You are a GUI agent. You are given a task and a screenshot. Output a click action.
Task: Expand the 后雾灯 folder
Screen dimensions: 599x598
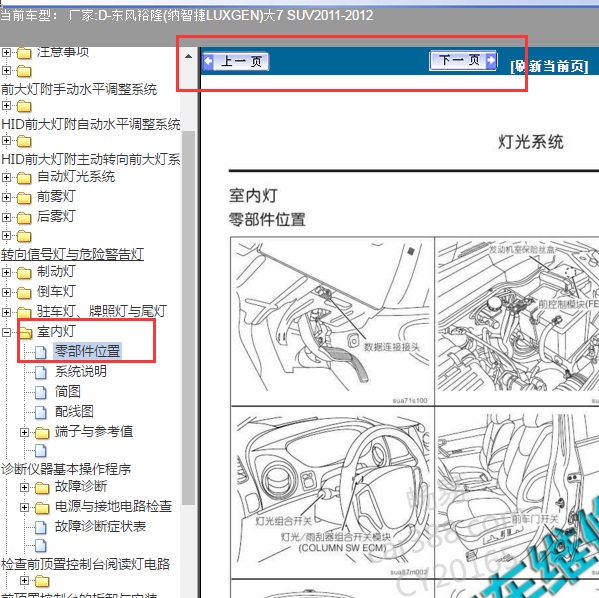[x=6, y=217]
